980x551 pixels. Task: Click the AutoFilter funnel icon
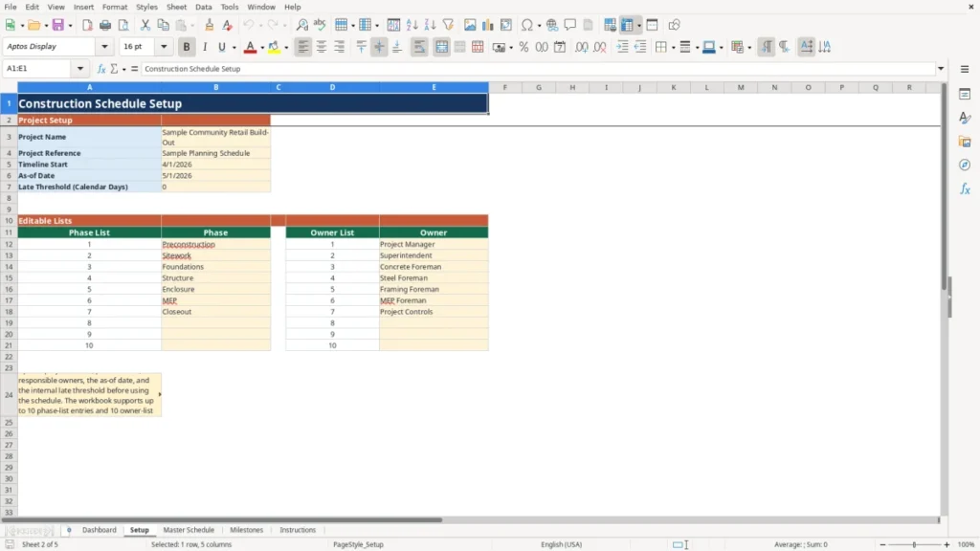pyautogui.click(x=448, y=25)
